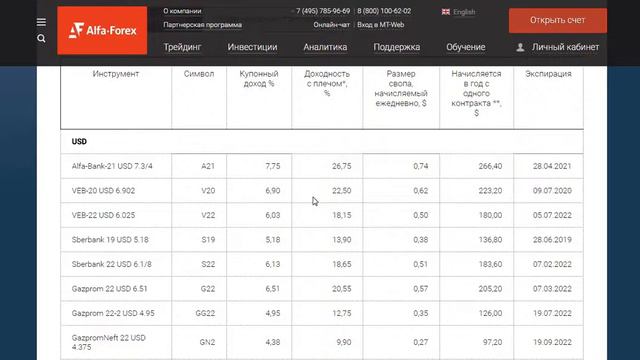This screenshot has width=640, height=360.
Task: Switch language via the English flag icon
Action: [446, 12]
